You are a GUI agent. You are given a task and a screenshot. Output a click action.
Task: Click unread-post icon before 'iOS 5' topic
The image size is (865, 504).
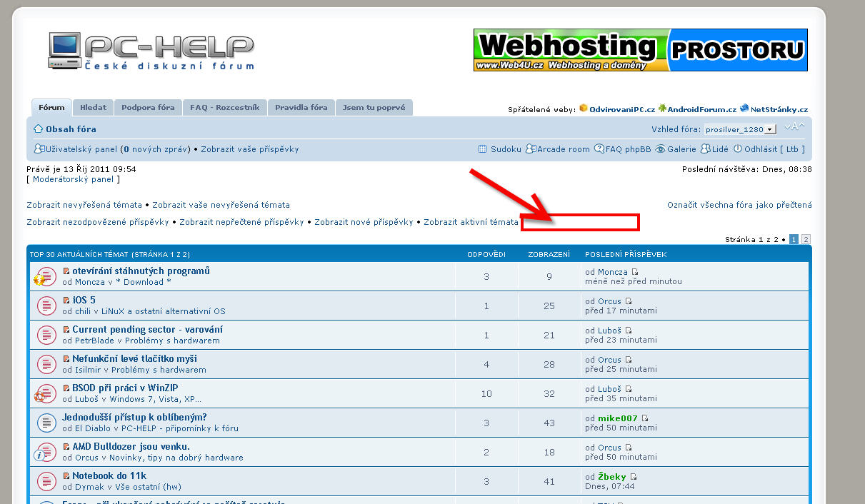point(66,301)
